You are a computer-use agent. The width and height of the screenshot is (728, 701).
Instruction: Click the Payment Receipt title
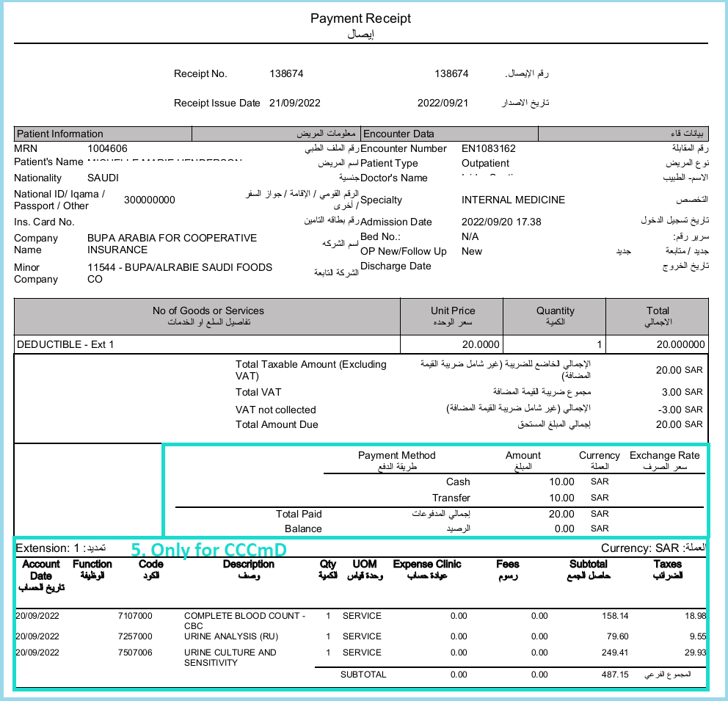click(x=360, y=18)
